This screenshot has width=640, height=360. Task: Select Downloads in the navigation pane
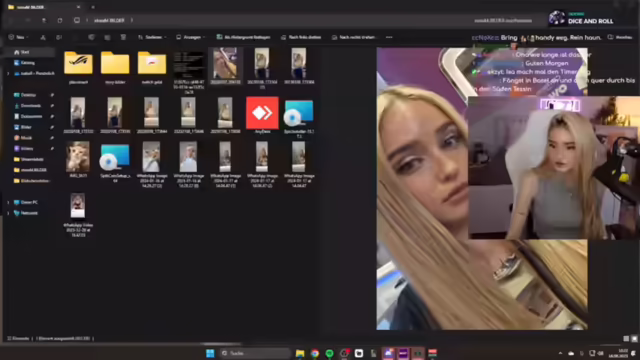coord(30,106)
